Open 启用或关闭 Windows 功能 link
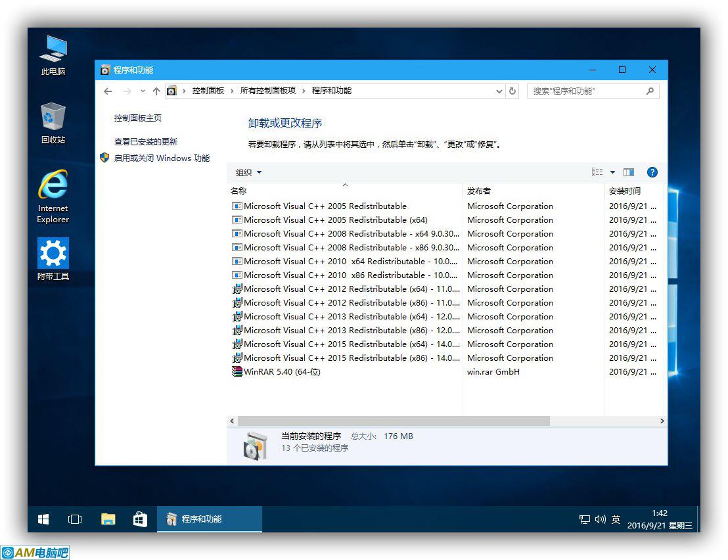The image size is (728, 560). (162, 158)
